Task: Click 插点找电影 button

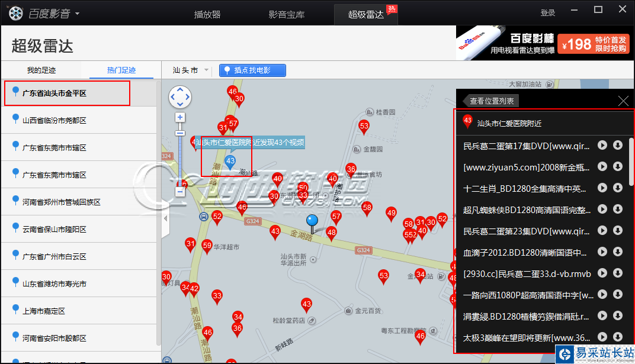Action: 252,70
